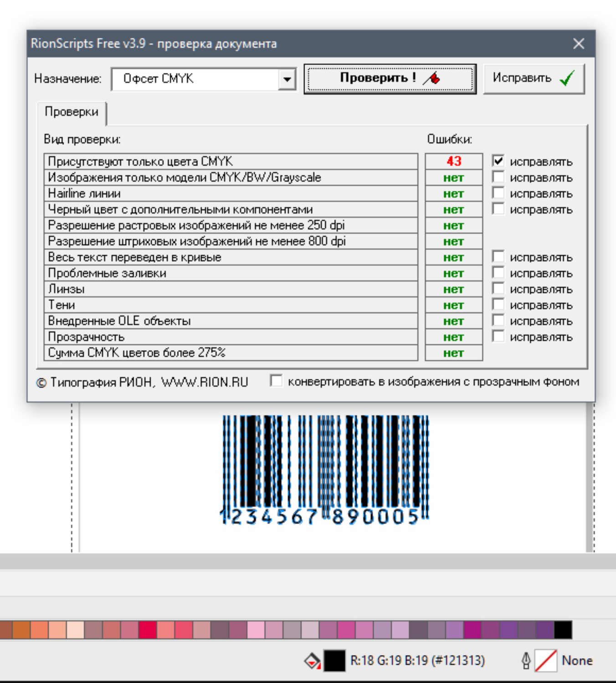Click the red error count 43
The height and width of the screenshot is (683, 616).
coord(454,161)
